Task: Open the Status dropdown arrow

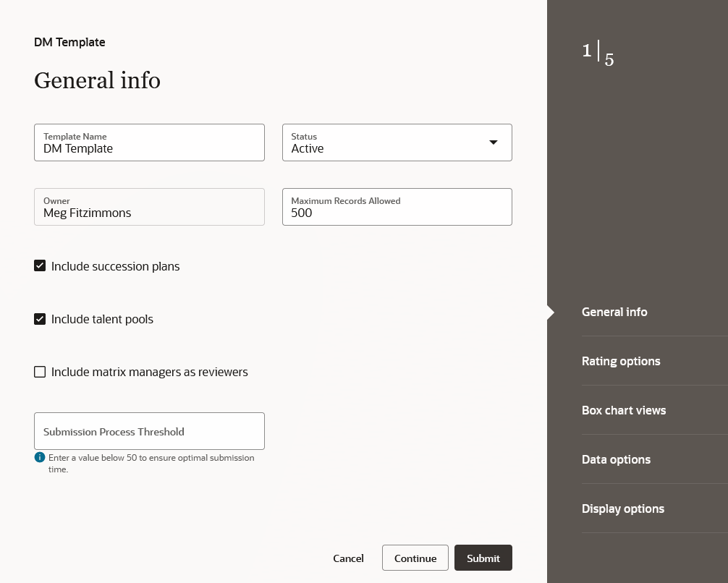Action: pos(494,142)
